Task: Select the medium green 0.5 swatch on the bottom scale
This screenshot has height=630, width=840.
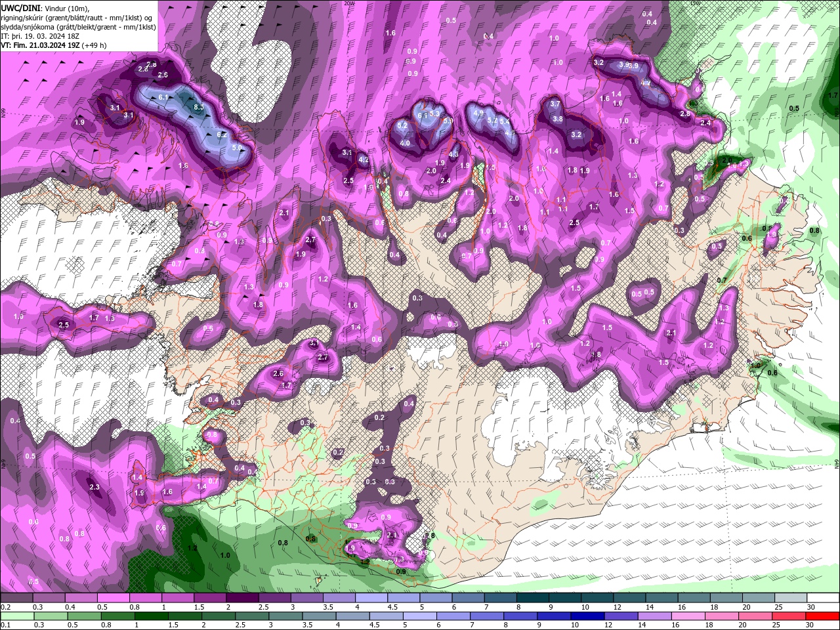Action: [x=84, y=616]
